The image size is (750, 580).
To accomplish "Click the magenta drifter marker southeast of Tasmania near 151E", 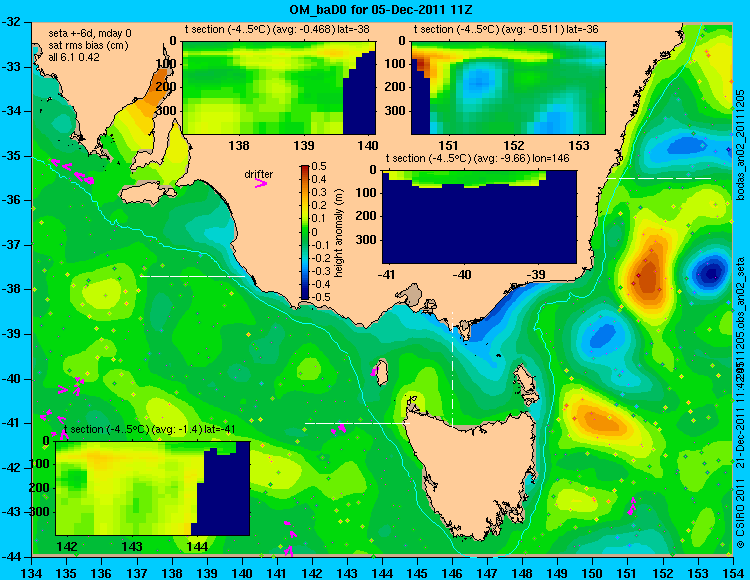I will [632, 506].
